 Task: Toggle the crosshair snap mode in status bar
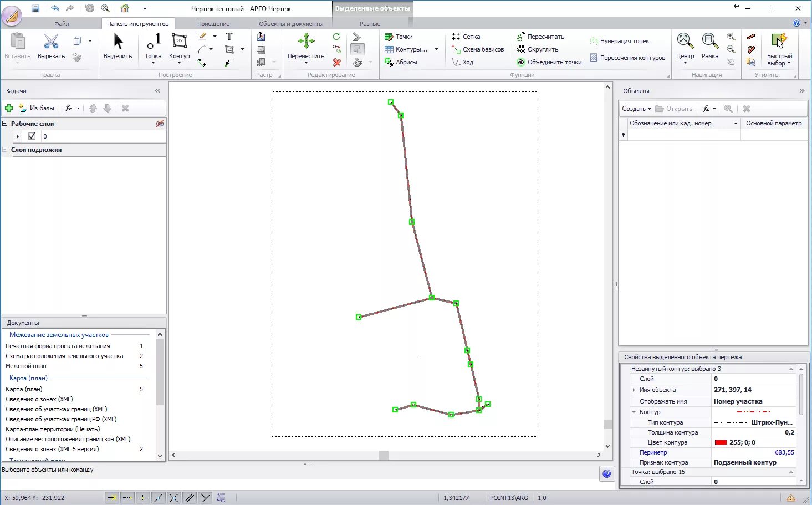click(x=142, y=498)
